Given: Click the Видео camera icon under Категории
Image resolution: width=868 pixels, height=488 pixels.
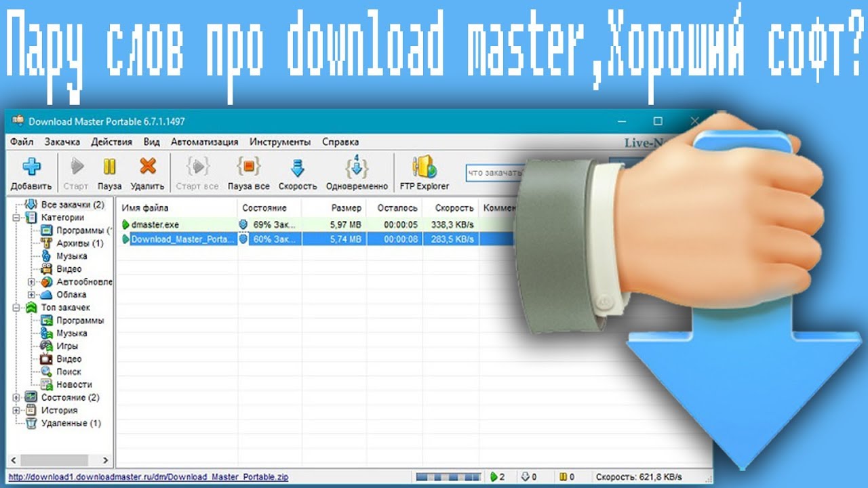Looking at the screenshot, I should [x=46, y=269].
